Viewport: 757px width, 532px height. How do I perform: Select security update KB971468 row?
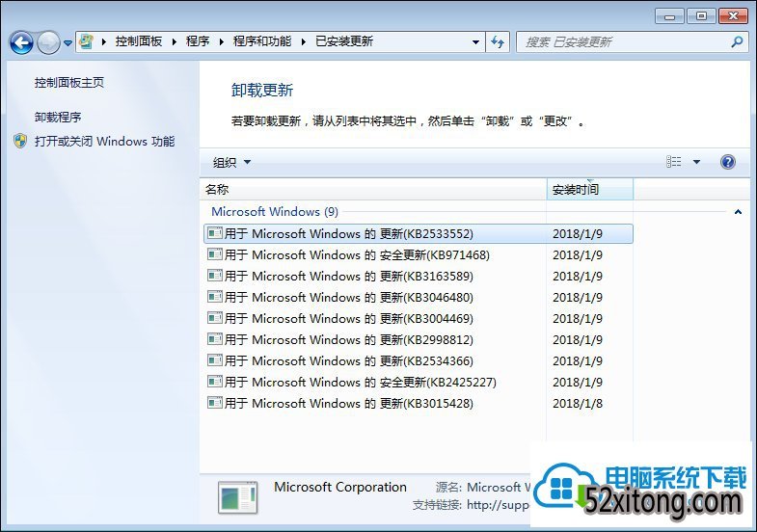419,255
